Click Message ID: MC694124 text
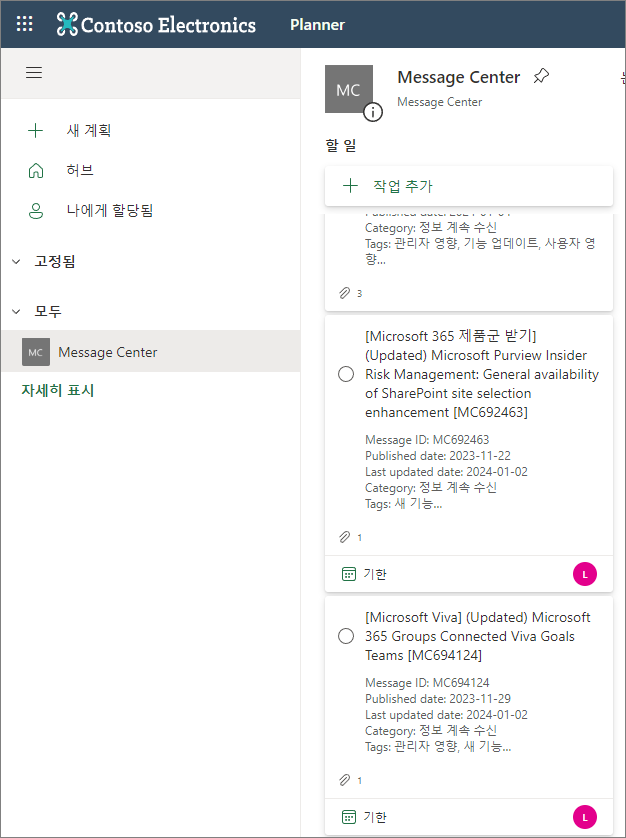This screenshot has height=838, width=626. coord(427,683)
